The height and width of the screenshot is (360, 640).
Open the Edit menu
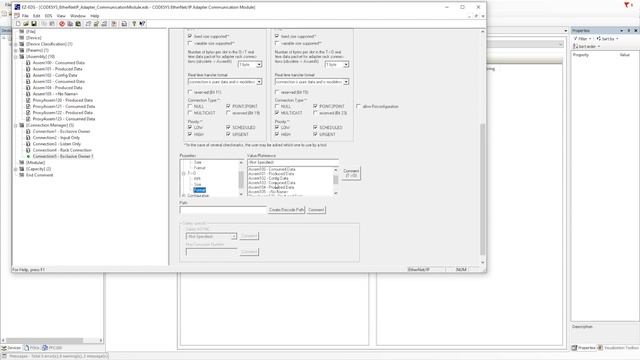pos(37,16)
